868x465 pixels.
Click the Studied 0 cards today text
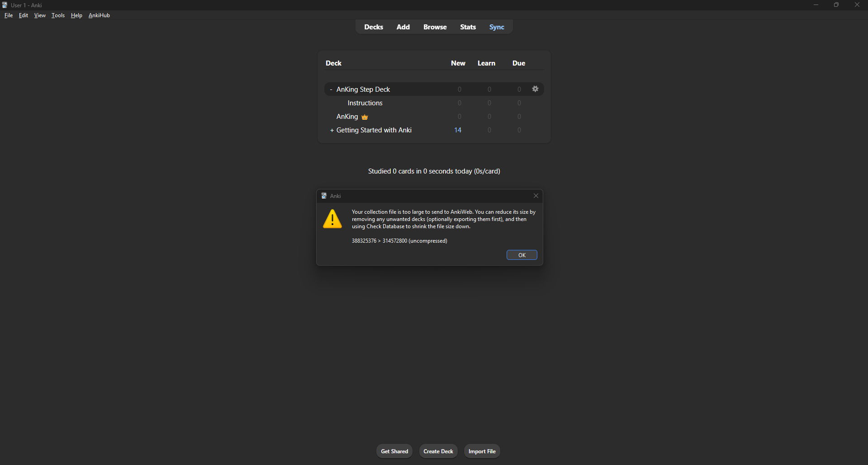point(434,171)
